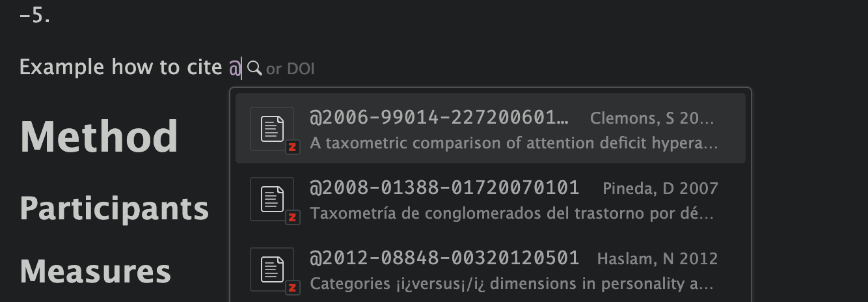This screenshot has height=302, width=868.
Task: Click the document icon for the Pineda citation
Action: point(271,199)
